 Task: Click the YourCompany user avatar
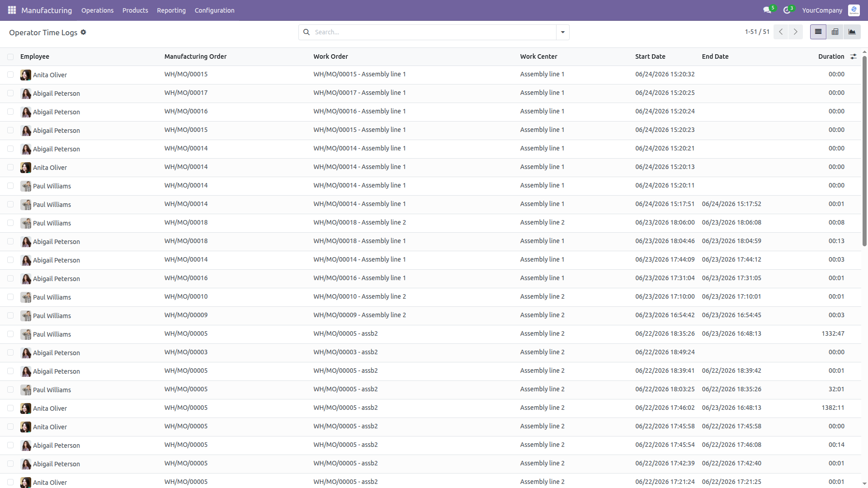[854, 10]
